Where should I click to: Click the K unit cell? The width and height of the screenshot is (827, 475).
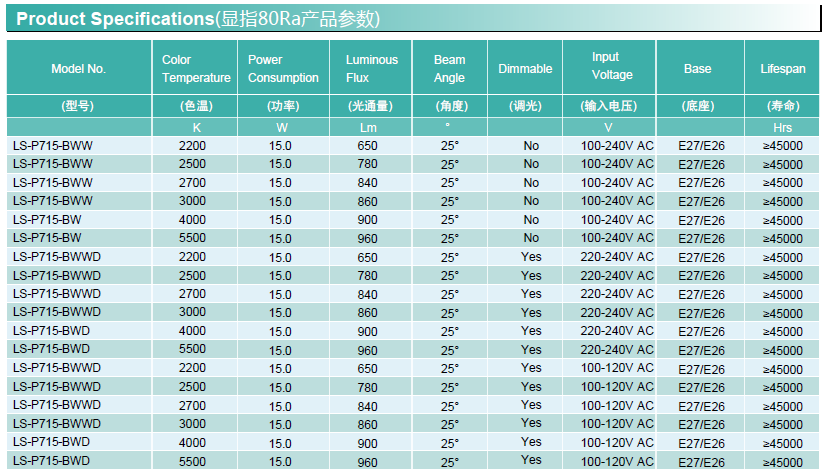(x=196, y=127)
